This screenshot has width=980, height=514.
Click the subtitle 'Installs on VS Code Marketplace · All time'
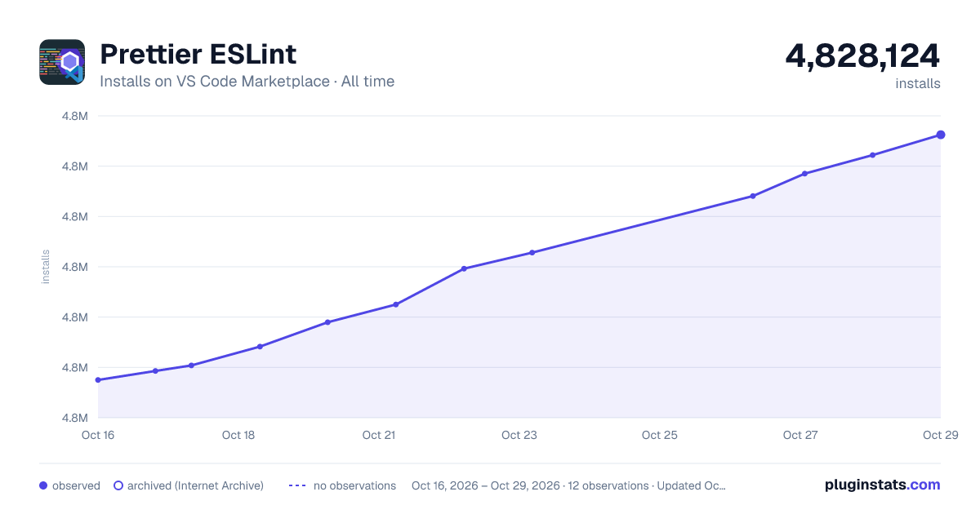click(247, 82)
